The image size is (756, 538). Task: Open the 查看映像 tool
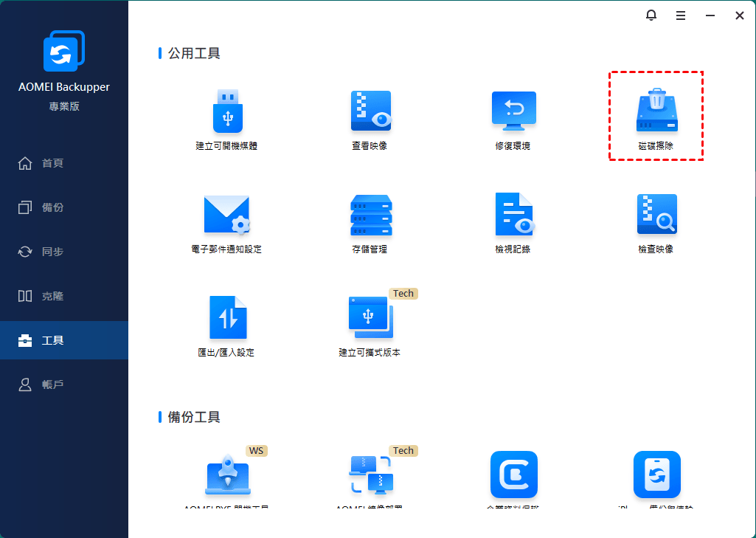(370, 120)
